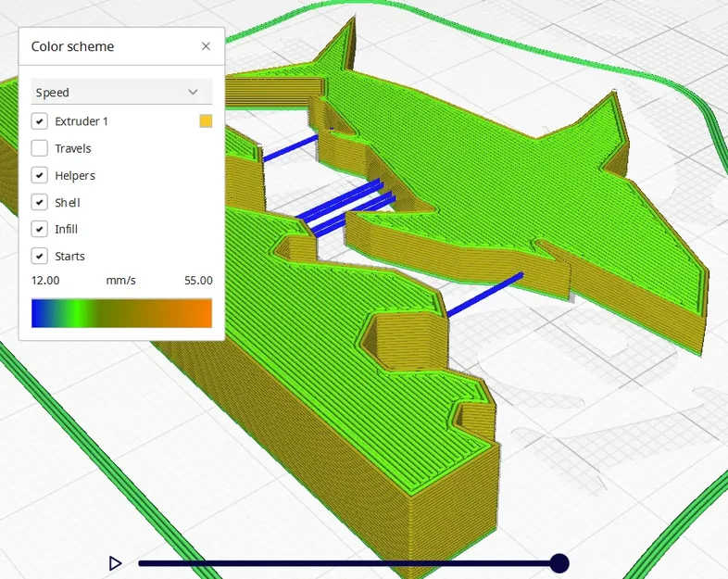Click the simulation slider handle
Screen dimensions: 728x579
(x=559, y=563)
